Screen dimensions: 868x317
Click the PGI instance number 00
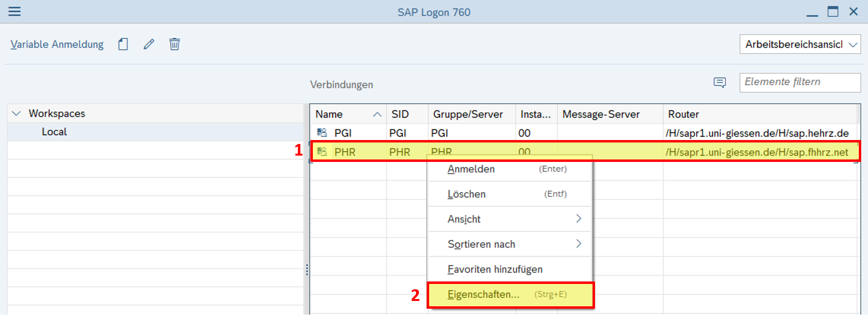tap(524, 133)
